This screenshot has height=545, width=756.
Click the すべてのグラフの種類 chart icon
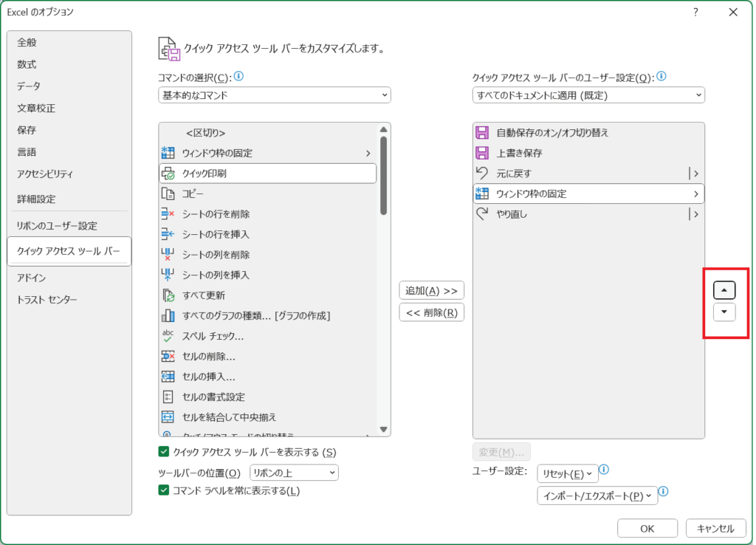click(x=168, y=315)
